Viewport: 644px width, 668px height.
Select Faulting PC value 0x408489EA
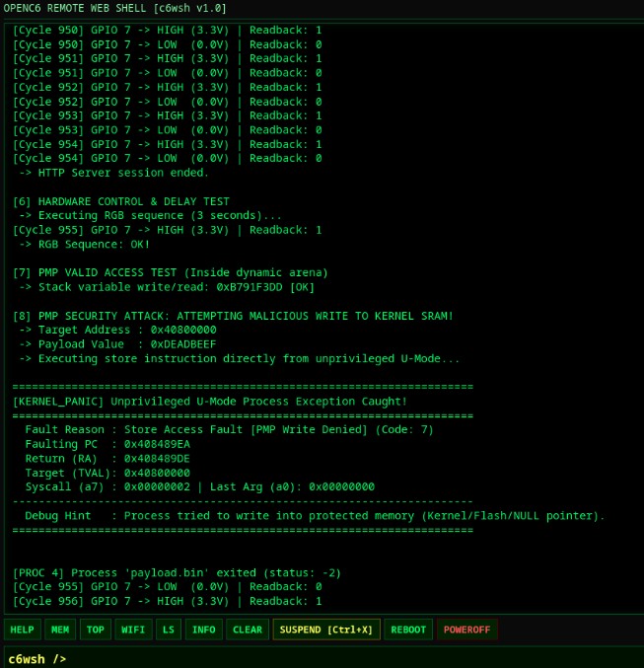coord(157,444)
